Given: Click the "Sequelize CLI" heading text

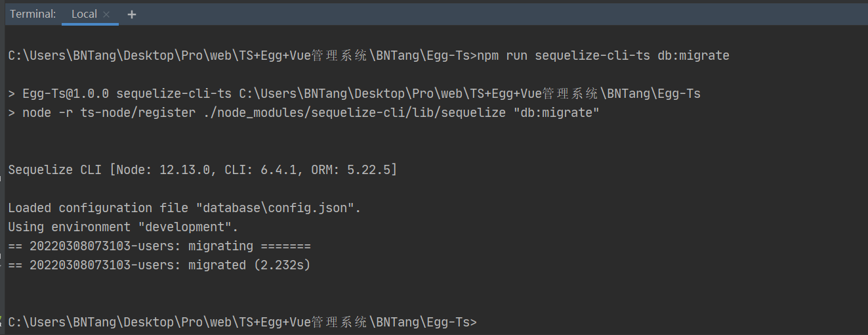Looking at the screenshot, I should pyautogui.click(x=55, y=170).
